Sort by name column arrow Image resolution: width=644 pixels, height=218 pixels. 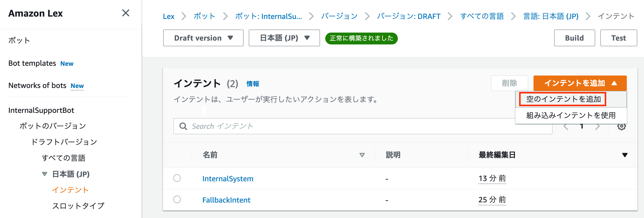pyautogui.click(x=362, y=155)
